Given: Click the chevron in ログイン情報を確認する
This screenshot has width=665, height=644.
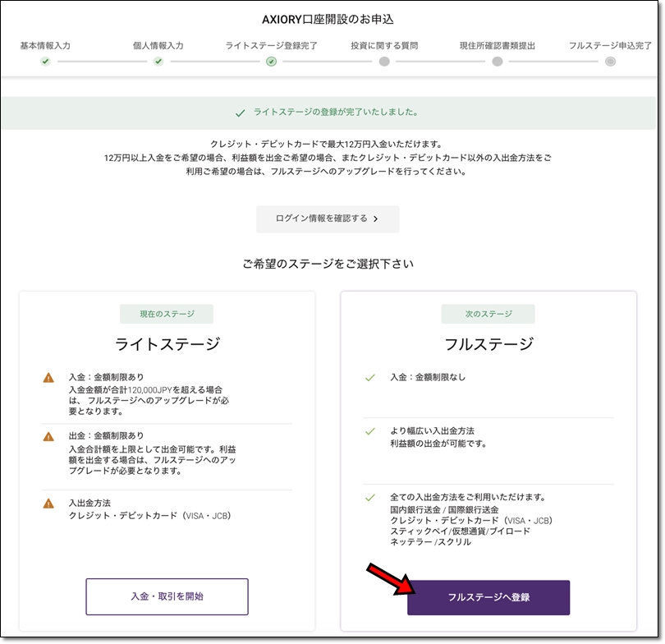Looking at the screenshot, I should pos(375,218).
